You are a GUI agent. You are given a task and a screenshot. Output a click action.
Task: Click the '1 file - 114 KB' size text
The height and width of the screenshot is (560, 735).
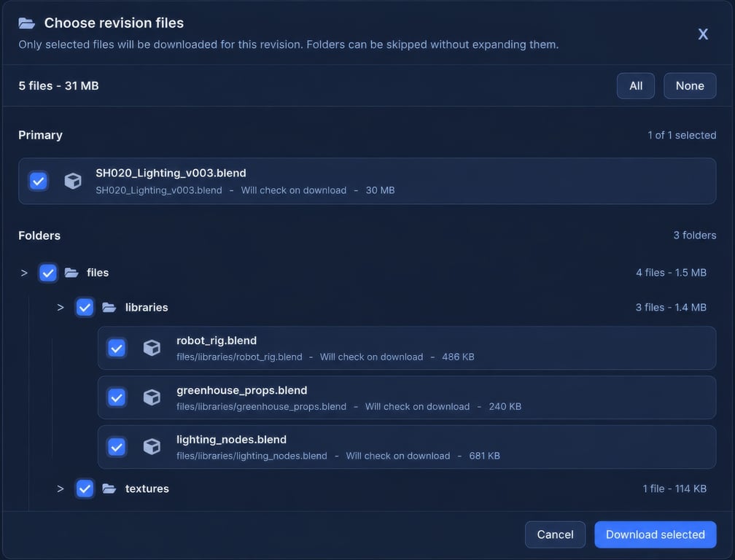coord(674,489)
